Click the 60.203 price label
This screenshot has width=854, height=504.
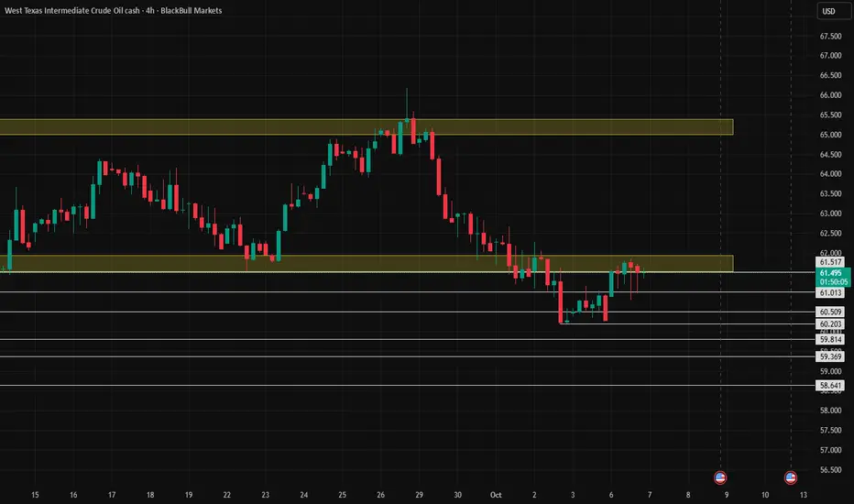[830, 323]
